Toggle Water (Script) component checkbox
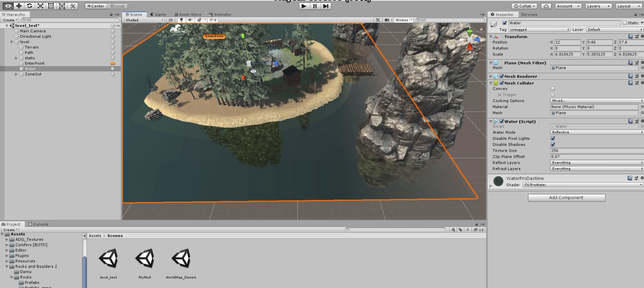This screenshot has width=644, height=288. [502, 121]
